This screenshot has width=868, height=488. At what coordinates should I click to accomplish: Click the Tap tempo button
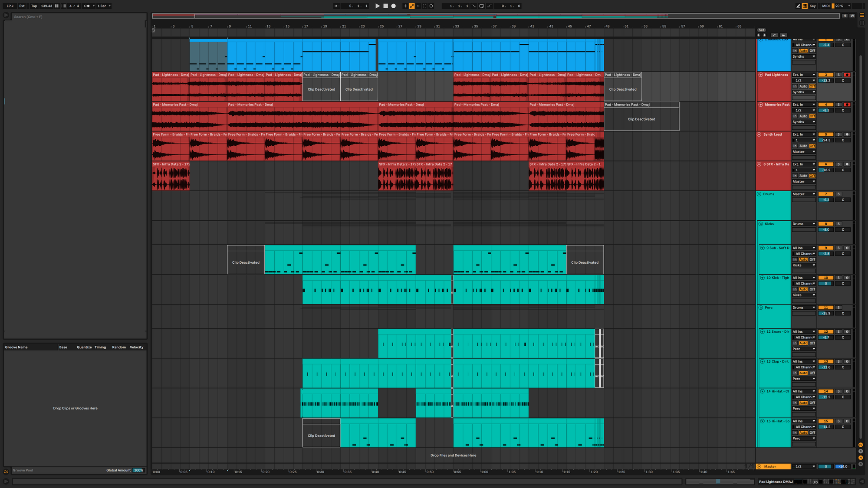coord(34,6)
